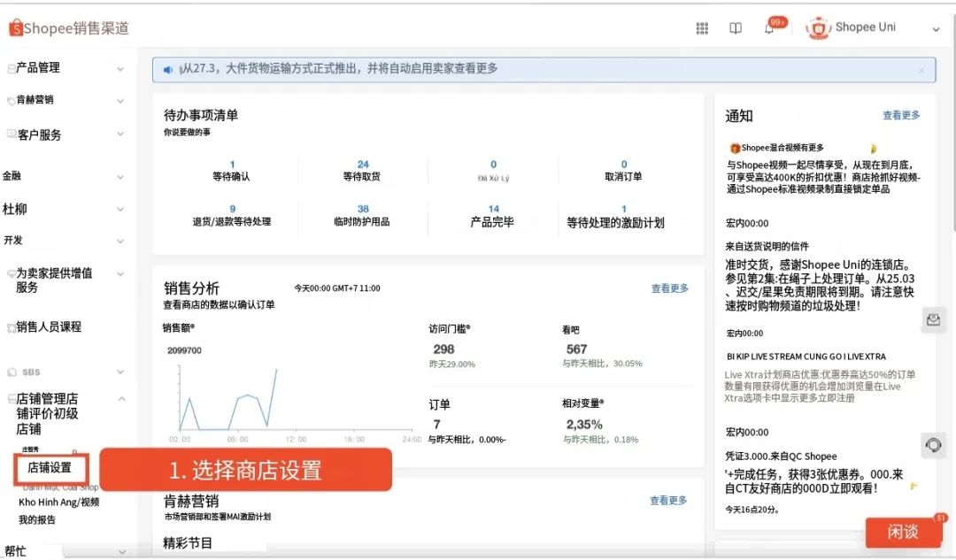Screen dimensions: 956x560
Task: Click the speaker icon in announcement banner
Action: tap(168, 69)
